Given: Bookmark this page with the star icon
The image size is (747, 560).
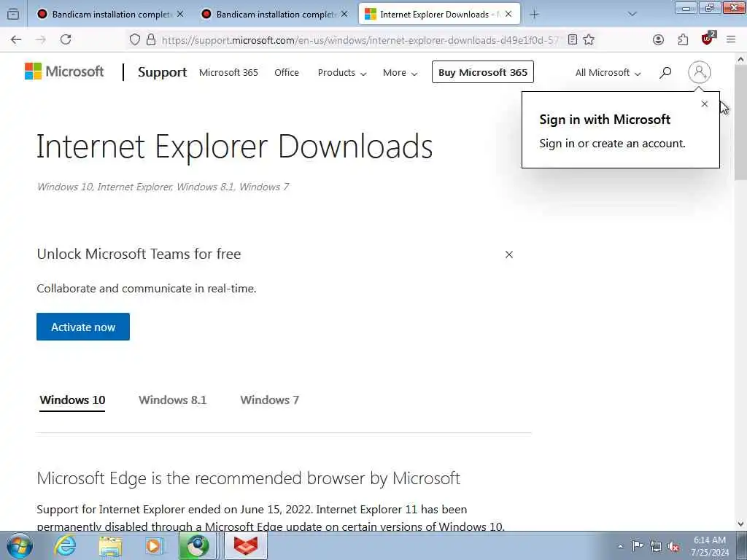Looking at the screenshot, I should point(589,40).
